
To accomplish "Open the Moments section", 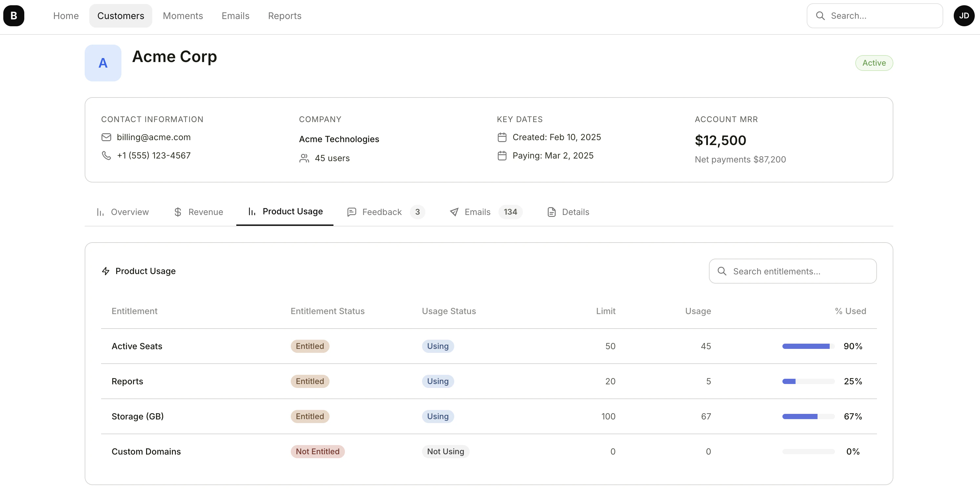I will click(x=182, y=16).
